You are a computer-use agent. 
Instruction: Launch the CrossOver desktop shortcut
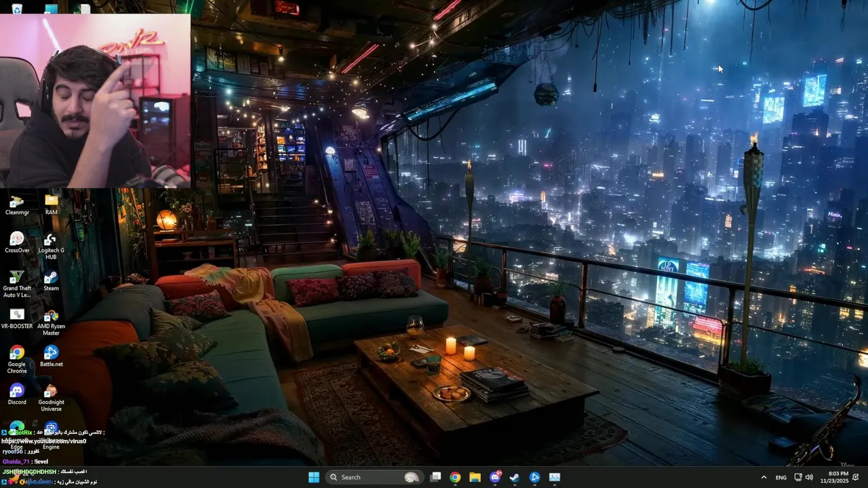[17, 242]
